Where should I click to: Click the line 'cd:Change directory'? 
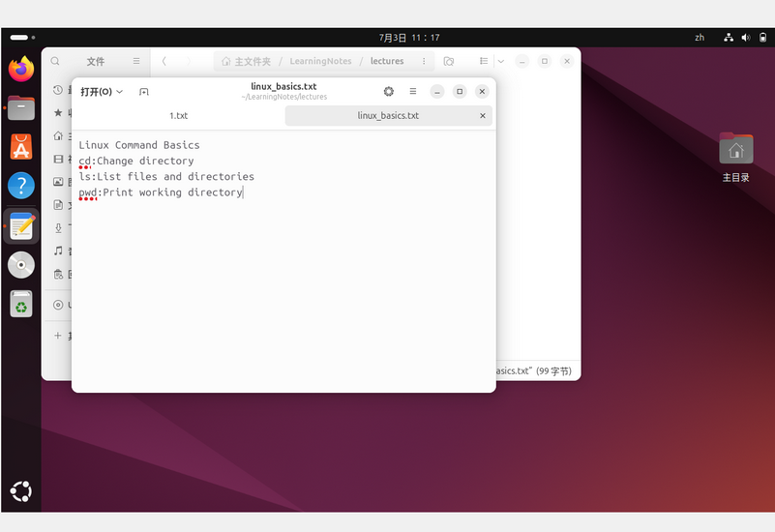pos(136,161)
